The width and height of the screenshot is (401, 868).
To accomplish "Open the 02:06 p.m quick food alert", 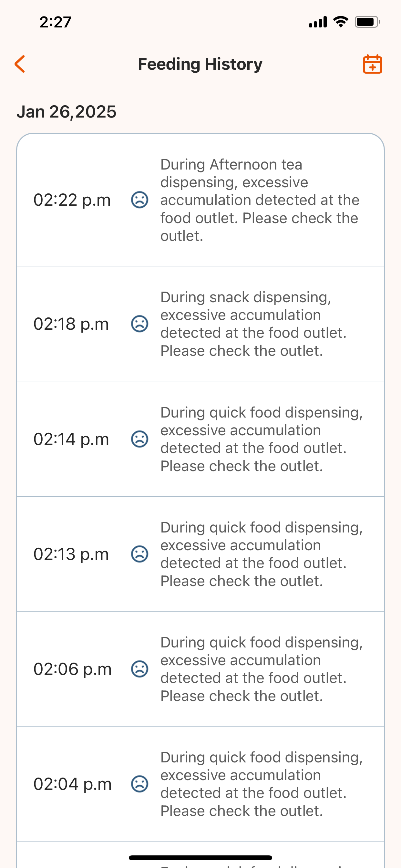I will point(261,669).
